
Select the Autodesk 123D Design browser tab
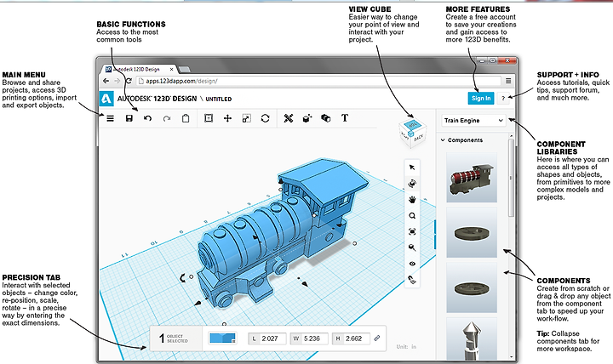(139, 69)
